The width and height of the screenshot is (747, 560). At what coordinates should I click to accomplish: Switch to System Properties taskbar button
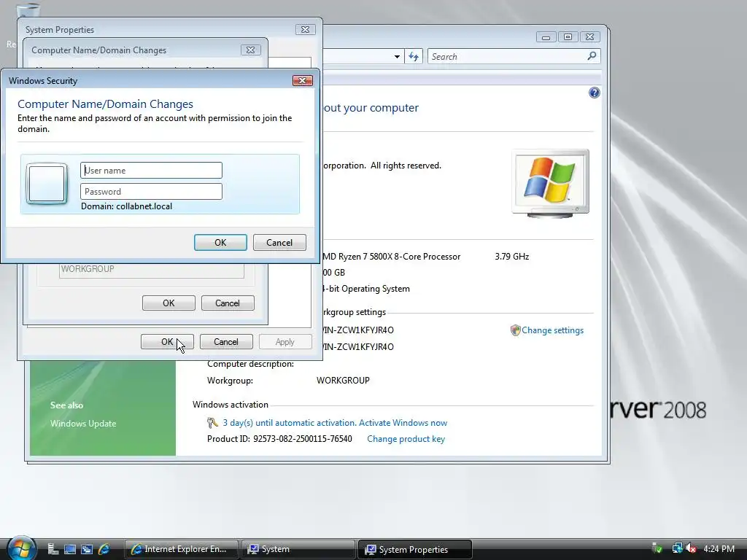point(414,549)
